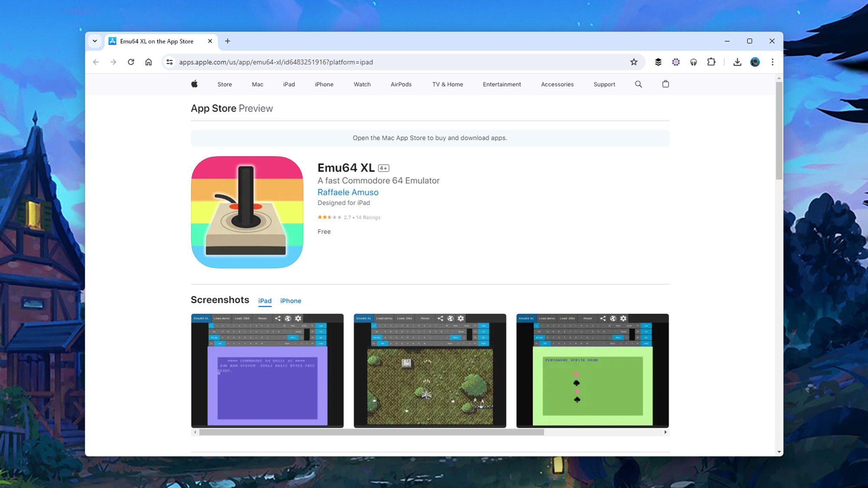
Task: Open Chrome's three-dot menu
Action: [773, 62]
